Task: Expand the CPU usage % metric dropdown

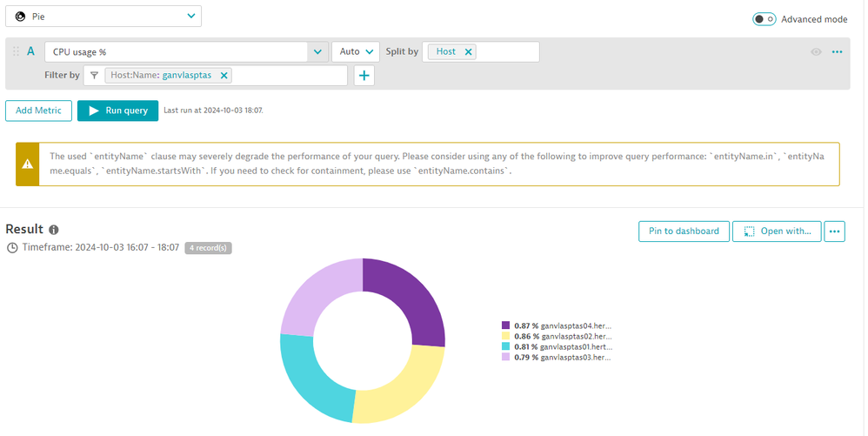Action: coord(317,52)
